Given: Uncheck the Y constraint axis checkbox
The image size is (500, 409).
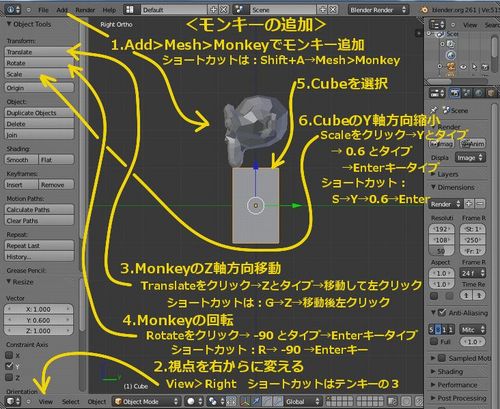Looking at the screenshot, I should pos(9,366).
